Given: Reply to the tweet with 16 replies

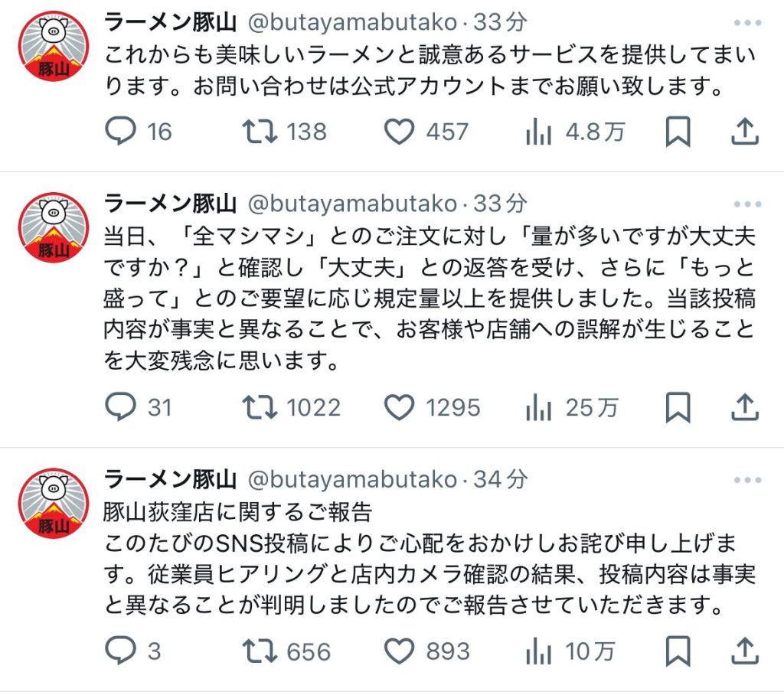Looking at the screenshot, I should 119,132.
